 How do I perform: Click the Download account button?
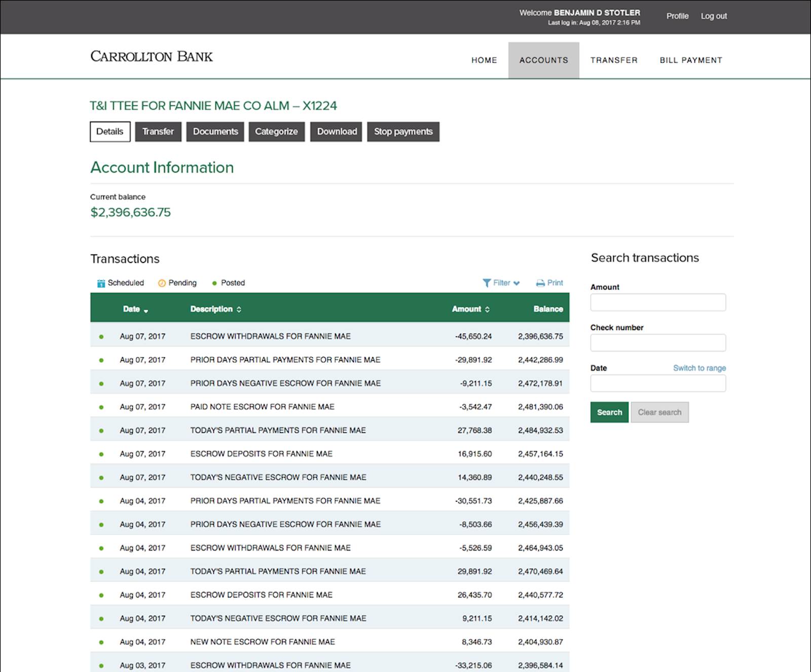(337, 132)
